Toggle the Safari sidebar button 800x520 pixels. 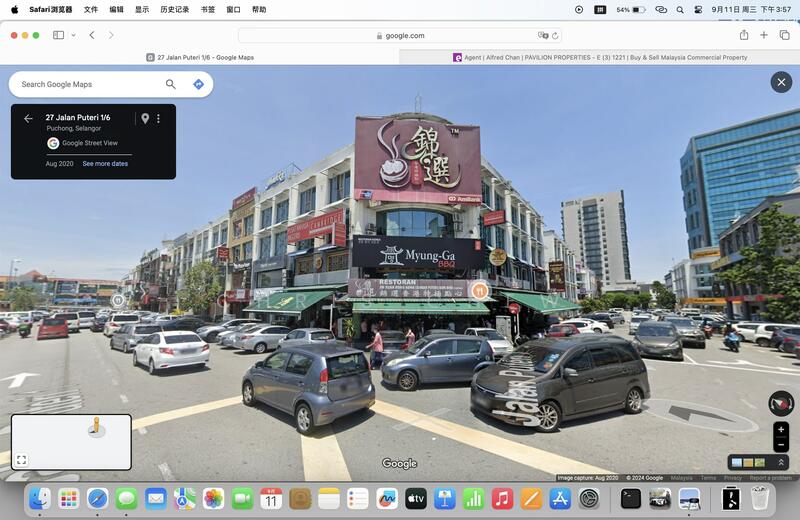pos(59,35)
